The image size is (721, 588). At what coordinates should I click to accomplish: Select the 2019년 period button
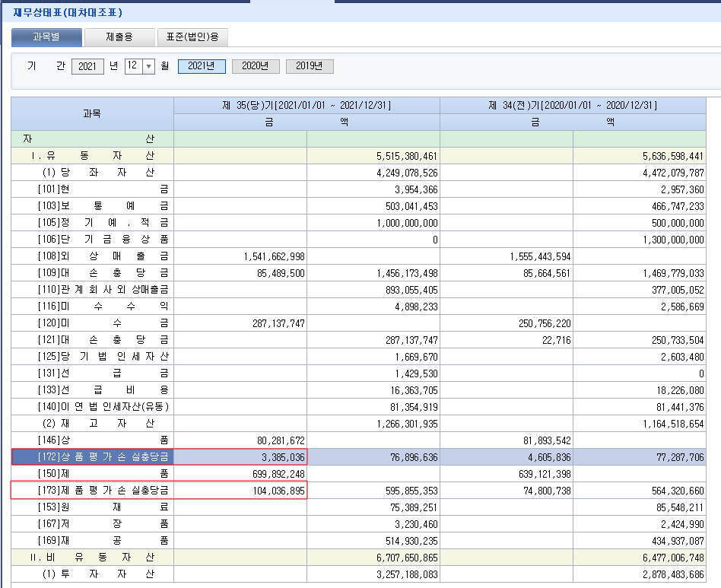310,66
